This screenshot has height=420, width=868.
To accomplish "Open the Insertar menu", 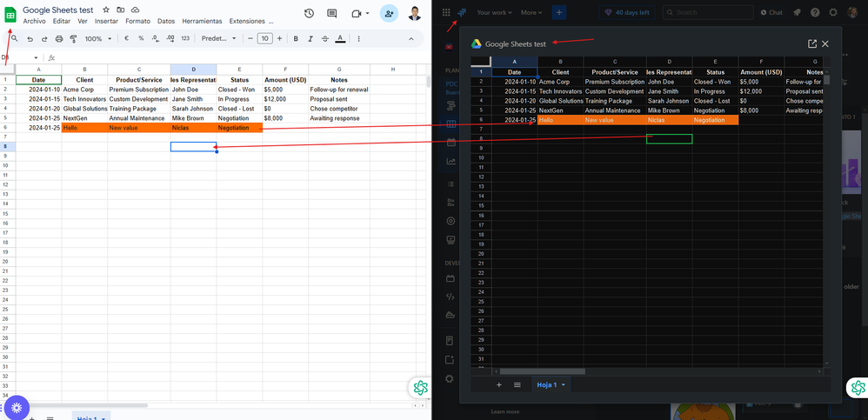I will pos(106,21).
